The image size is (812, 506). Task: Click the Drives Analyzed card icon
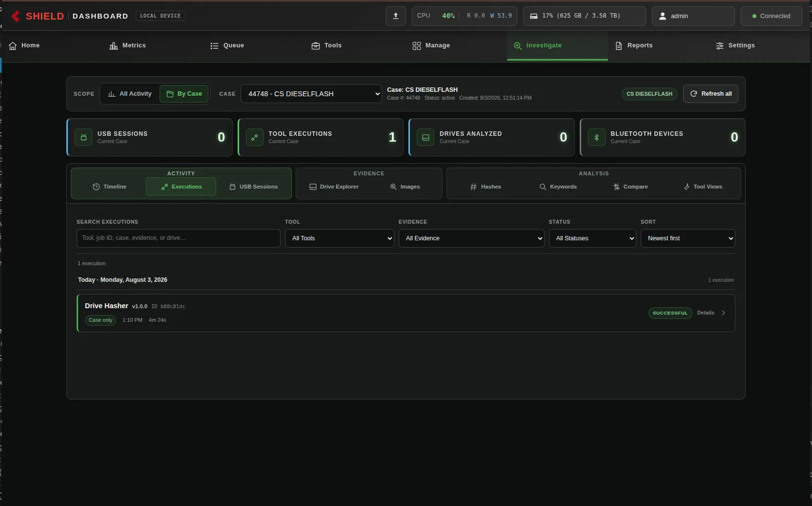(x=426, y=137)
